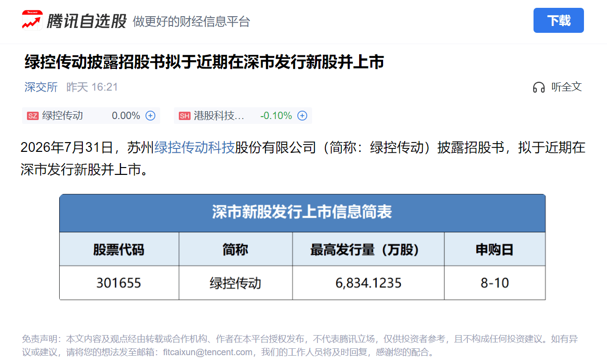Click the issue volume cell 6,834.1235
Image resolution: width=607 pixels, height=364 pixels.
coord(368,283)
